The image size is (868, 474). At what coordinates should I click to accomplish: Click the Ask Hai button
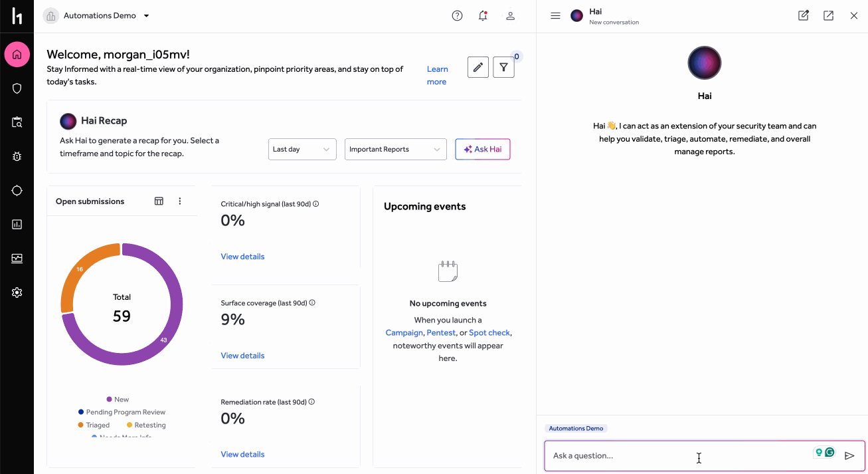click(483, 150)
